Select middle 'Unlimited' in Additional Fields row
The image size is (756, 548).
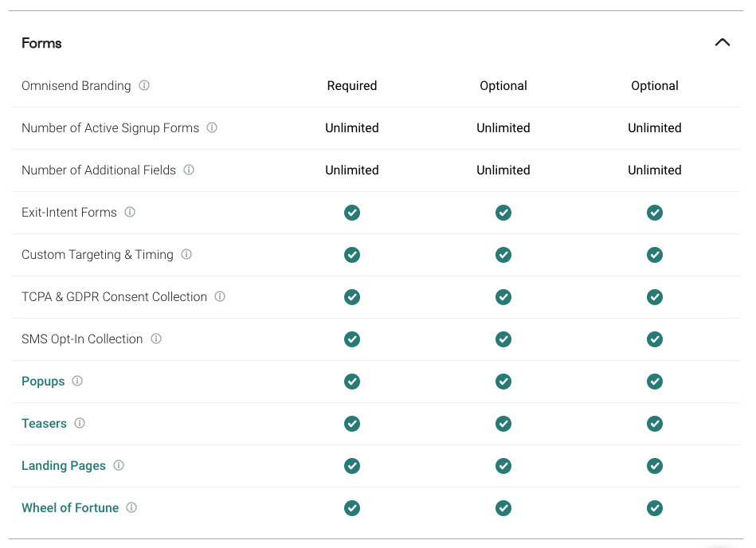click(503, 170)
